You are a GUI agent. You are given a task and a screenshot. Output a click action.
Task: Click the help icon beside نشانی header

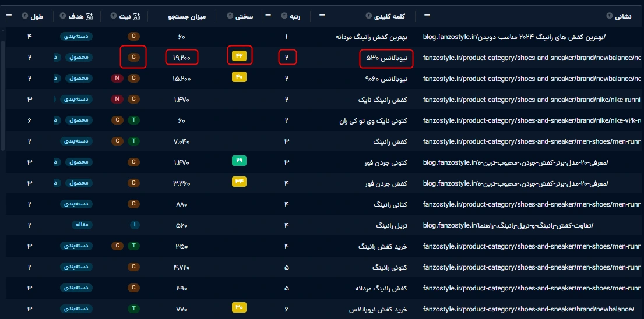click(609, 16)
